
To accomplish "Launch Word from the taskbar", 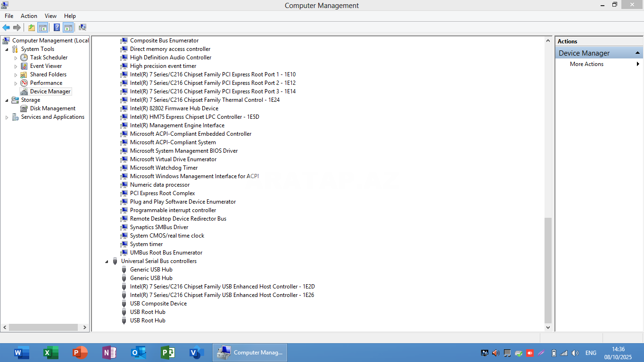I will pos(22,353).
